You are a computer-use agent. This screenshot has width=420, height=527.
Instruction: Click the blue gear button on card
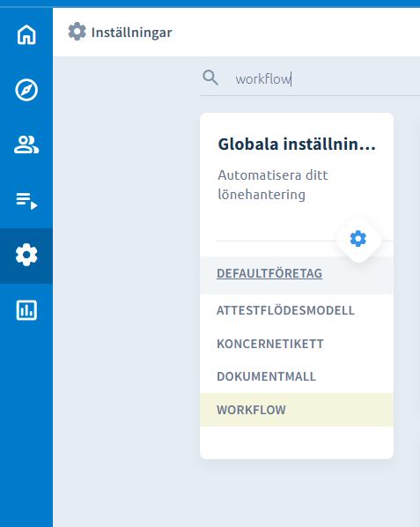[x=358, y=239]
